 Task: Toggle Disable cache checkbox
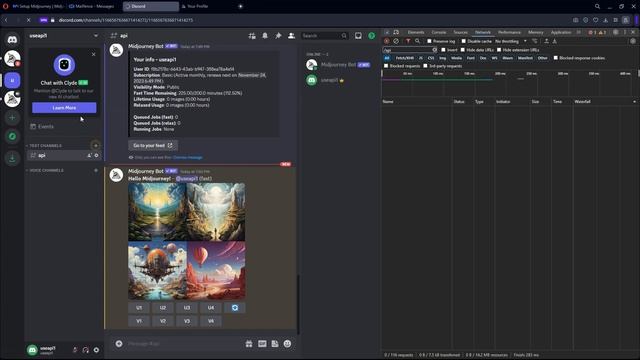pos(463,41)
